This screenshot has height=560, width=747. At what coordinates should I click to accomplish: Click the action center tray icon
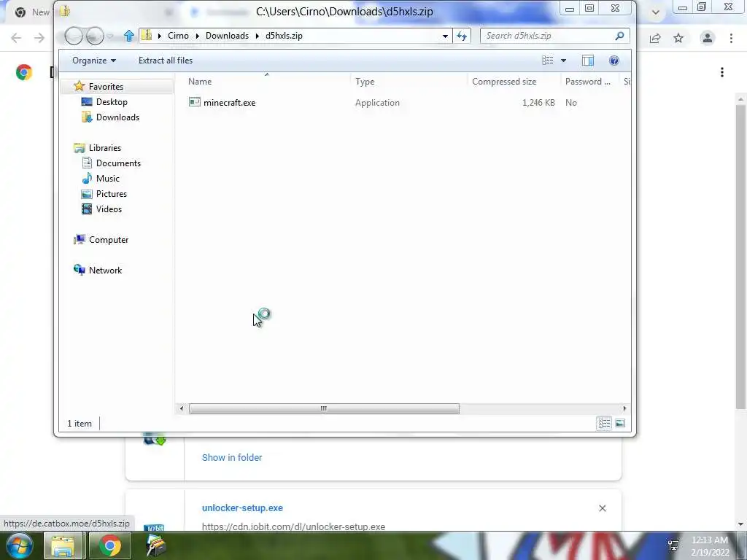click(x=673, y=545)
